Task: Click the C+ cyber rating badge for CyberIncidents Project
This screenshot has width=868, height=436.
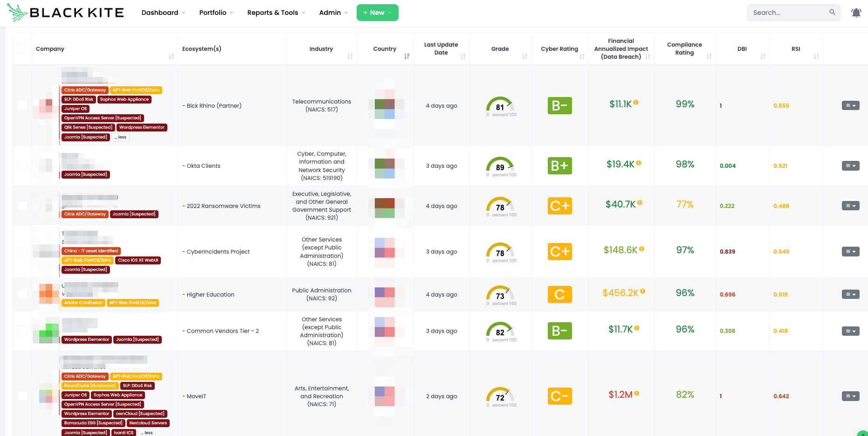Action: [559, 252]
